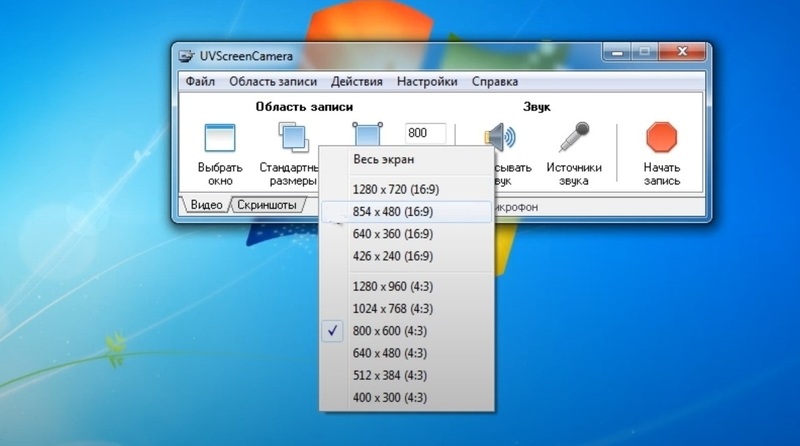The image size is (800, 446).
Task: Close the UVScreenCamera window
Action: point(682,52)
